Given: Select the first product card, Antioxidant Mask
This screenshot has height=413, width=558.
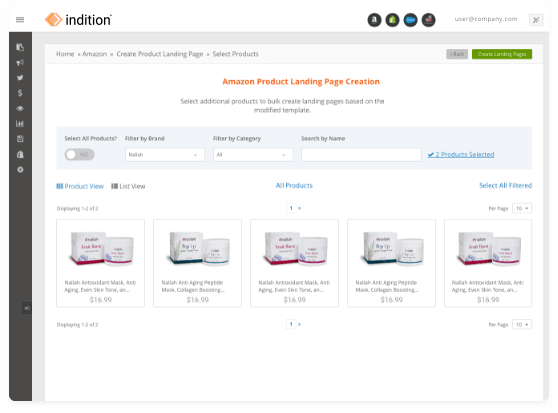Looking at the screenshot, I should pyautogui.click(x=100, y=263).
